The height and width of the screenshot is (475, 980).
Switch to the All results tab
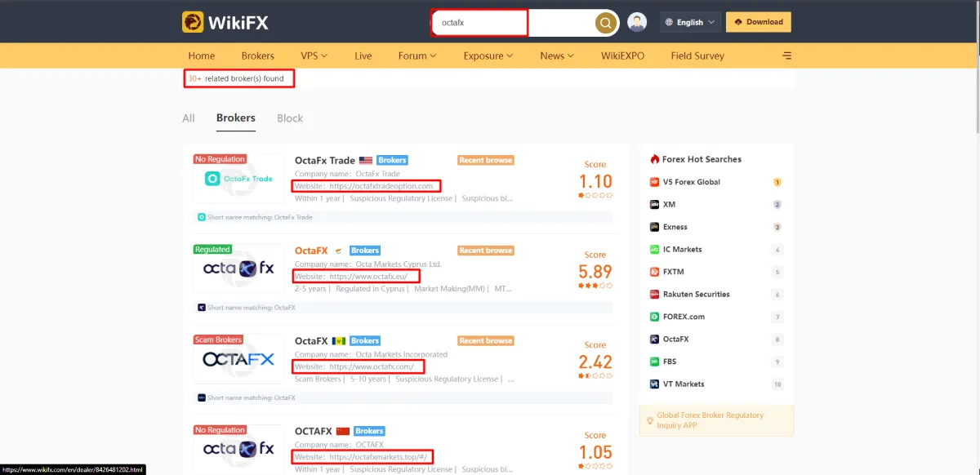[189, 118]
